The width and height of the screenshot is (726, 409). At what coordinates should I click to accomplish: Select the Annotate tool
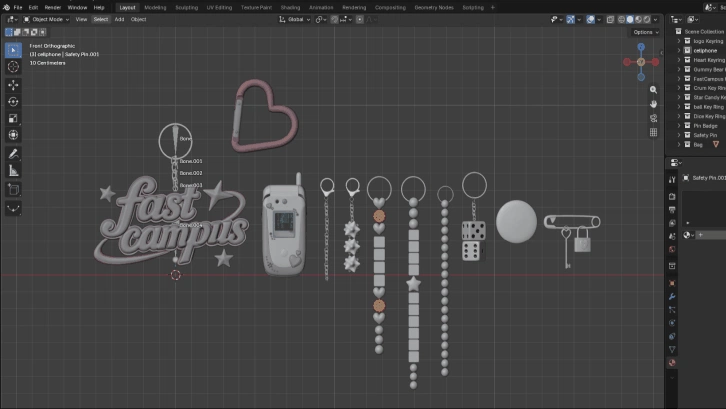point(13,154)
